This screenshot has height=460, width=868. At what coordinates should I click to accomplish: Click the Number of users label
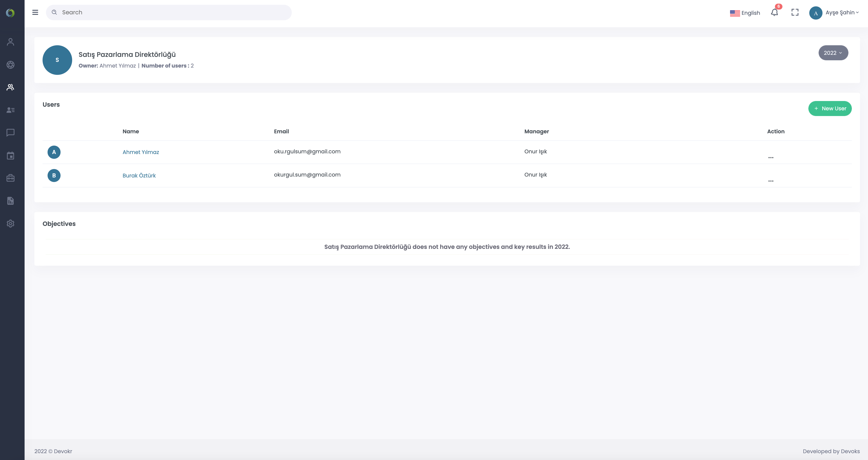pos(165,66)
